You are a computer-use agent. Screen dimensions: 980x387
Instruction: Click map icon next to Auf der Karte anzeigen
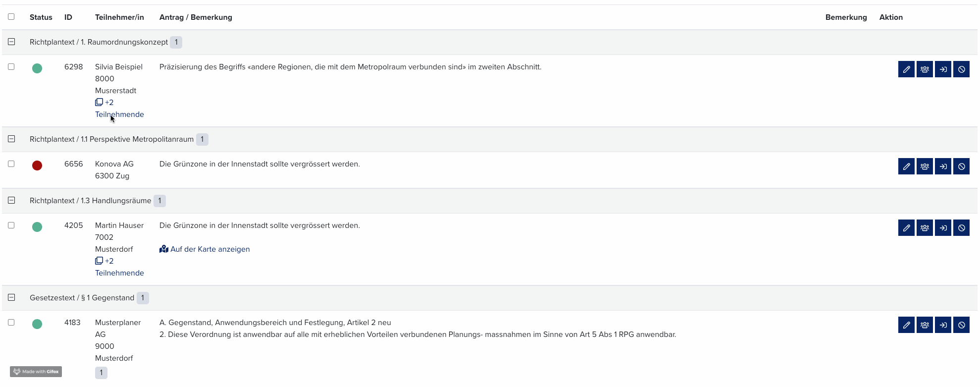tap(164, 249)
